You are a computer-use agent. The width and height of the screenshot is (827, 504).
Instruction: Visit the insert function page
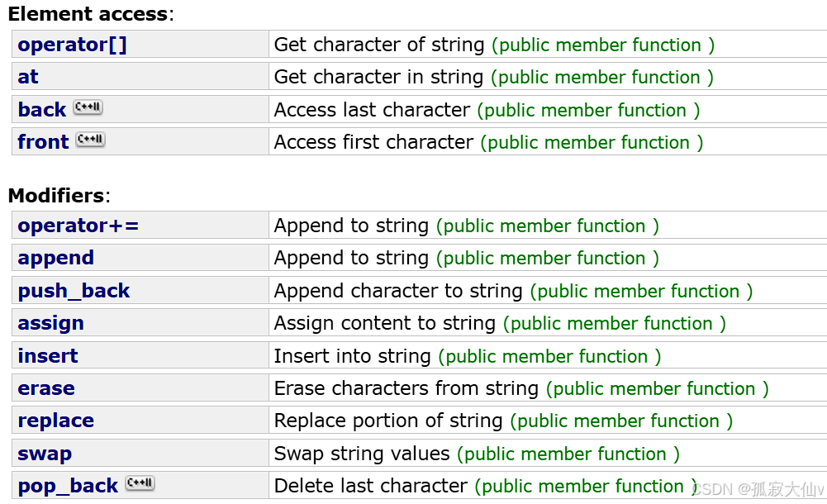48,356
